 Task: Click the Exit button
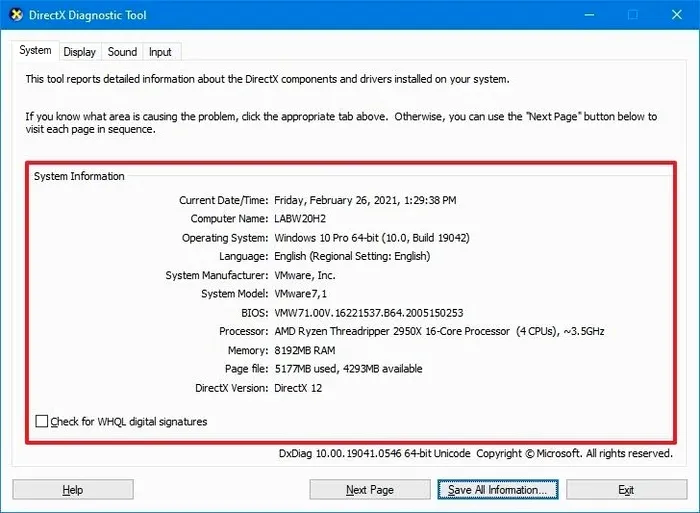tap(626, 490)
